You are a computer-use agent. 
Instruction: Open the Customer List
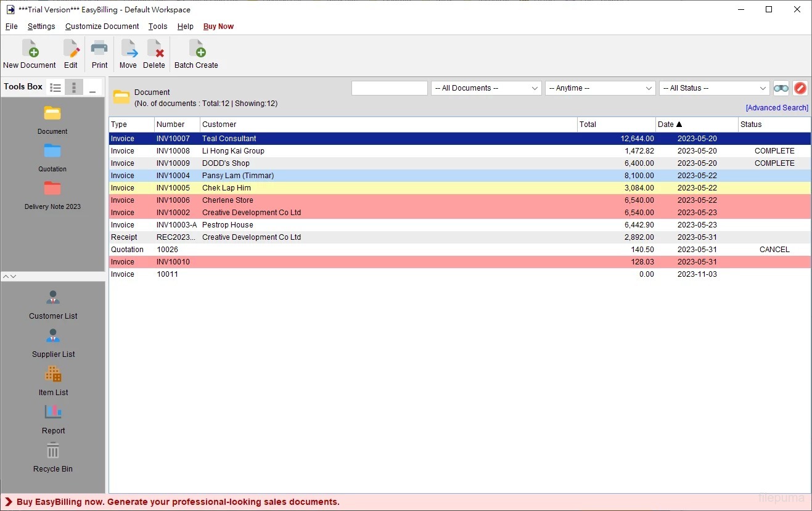click(53, 298)
